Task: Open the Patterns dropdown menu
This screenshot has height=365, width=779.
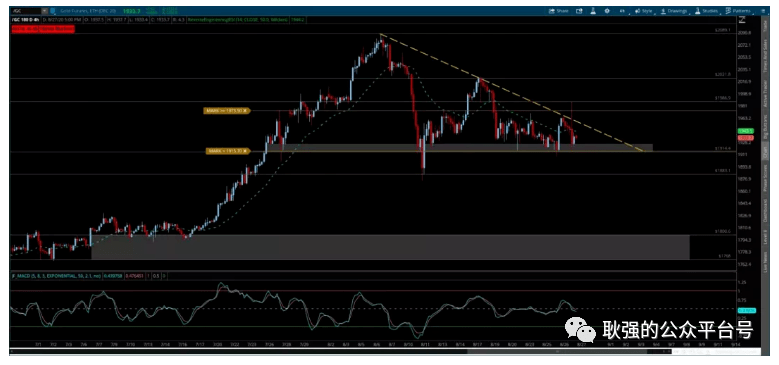Action: (738, 10)
